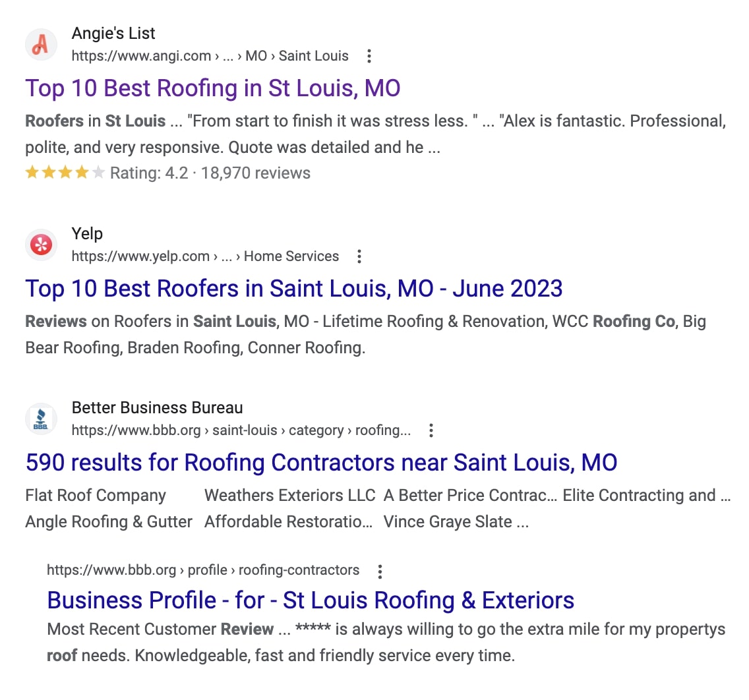This screenshot has height=700, width=749.
Task: Click the Angie's List favicon icon
Action: coord(41,45)
